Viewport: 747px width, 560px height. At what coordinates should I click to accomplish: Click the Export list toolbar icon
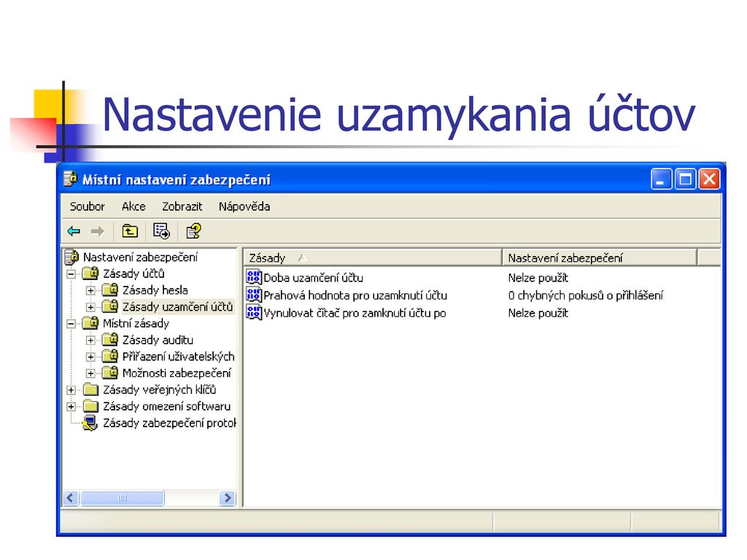coord(161,231)
